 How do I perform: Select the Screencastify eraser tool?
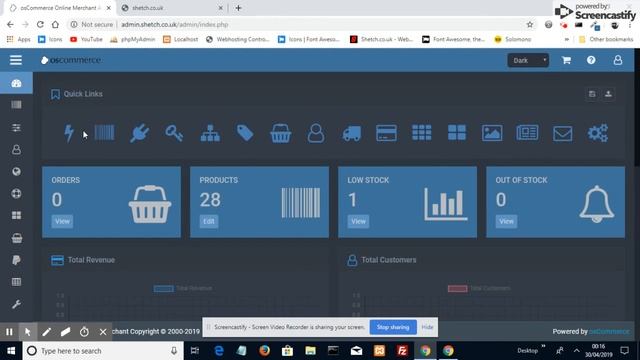pyautogui.click(x=65, y=332)
